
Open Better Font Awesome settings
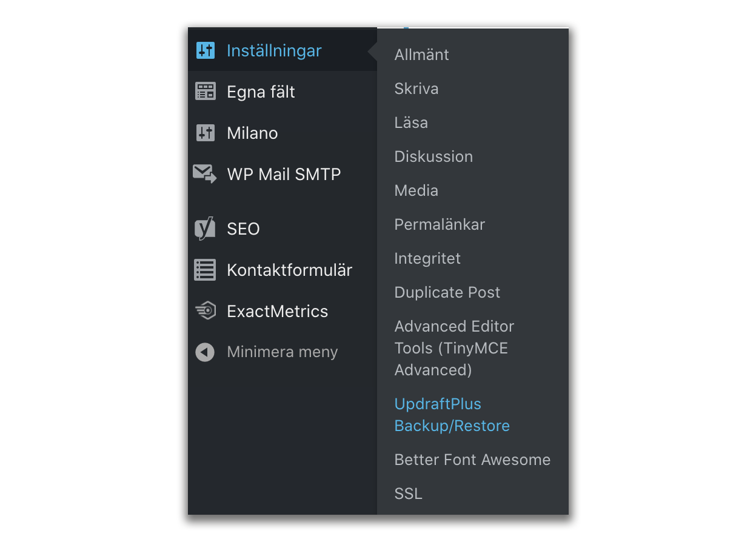(472, 460)
